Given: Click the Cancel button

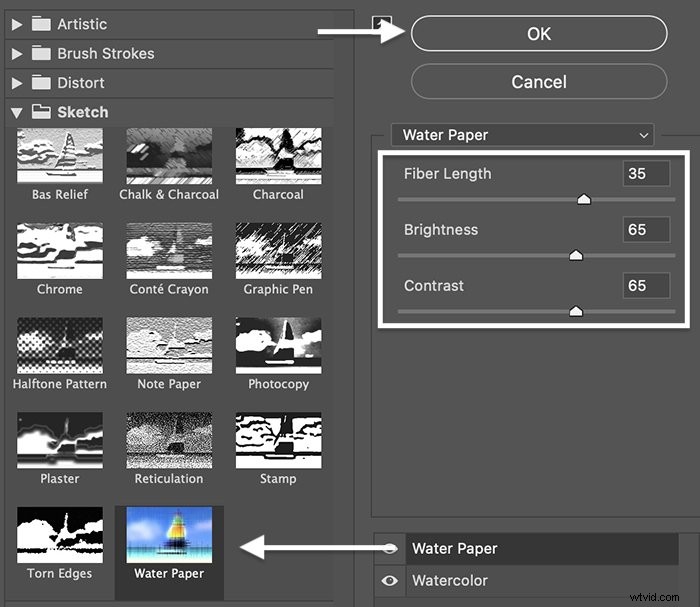Looking at the screenshot, I should pyautogui.click(x=539, y=82).
